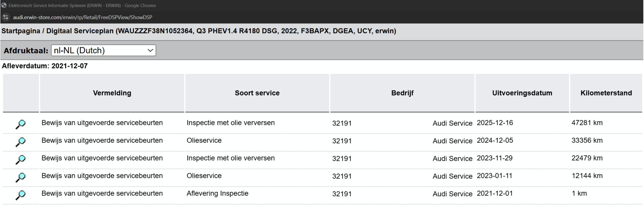Image resolution: width=644 pixels, height=206 pixels.
Task: Click the dropdown arrow beside nl-NL (Dutch)
Action: pyautogui.click(x=150, y=51)
